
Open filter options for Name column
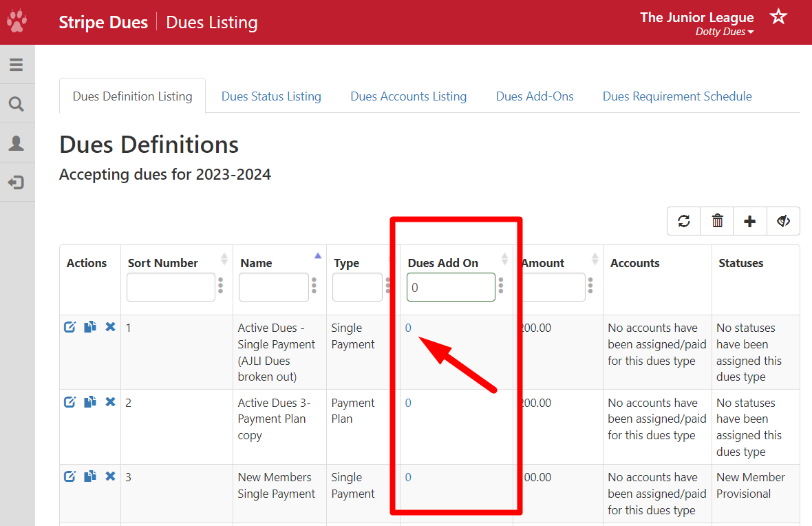click(x=314, y=286)
